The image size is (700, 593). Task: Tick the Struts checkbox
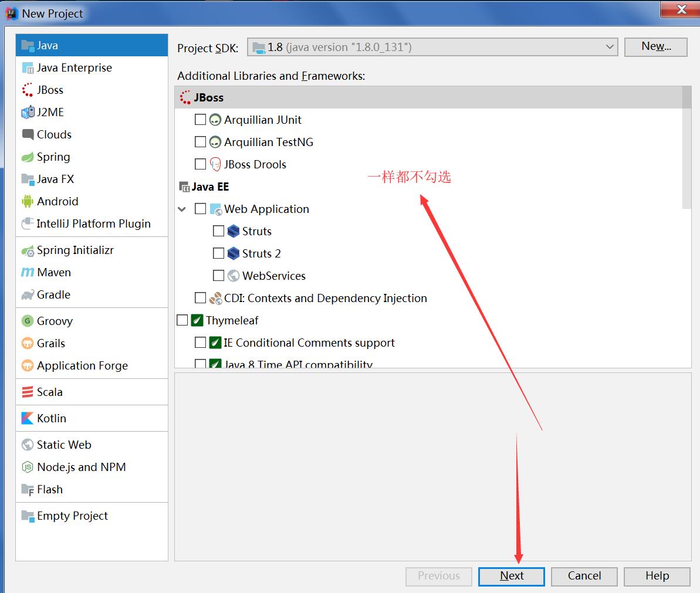[x=218, y=231]
